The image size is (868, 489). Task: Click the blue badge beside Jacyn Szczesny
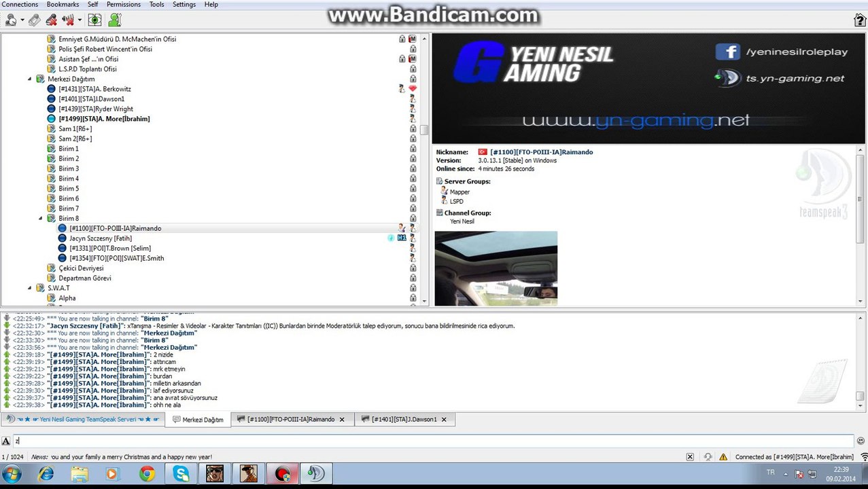click(x=402, y=238)
